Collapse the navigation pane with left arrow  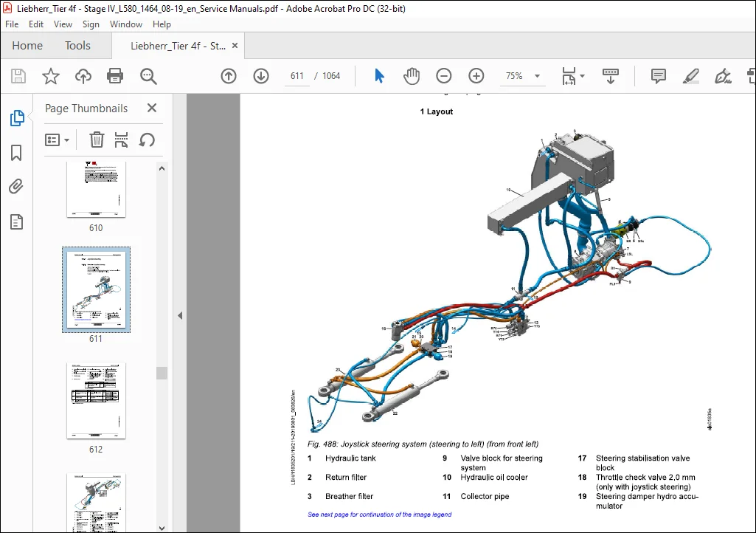point(180,316)
